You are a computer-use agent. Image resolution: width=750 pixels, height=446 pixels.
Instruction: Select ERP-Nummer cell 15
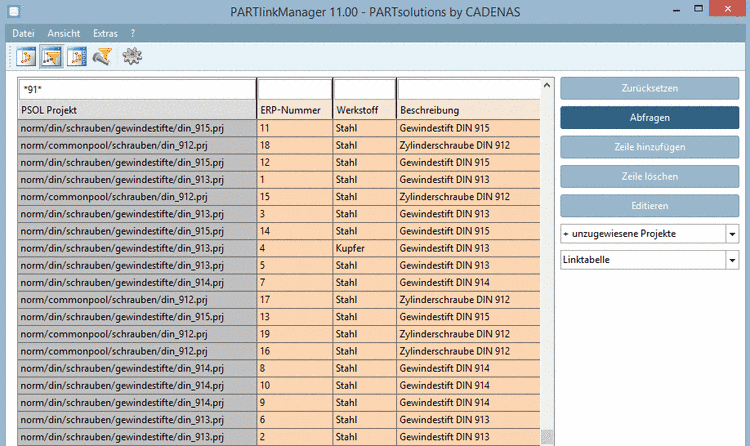[x=294, y=197]
